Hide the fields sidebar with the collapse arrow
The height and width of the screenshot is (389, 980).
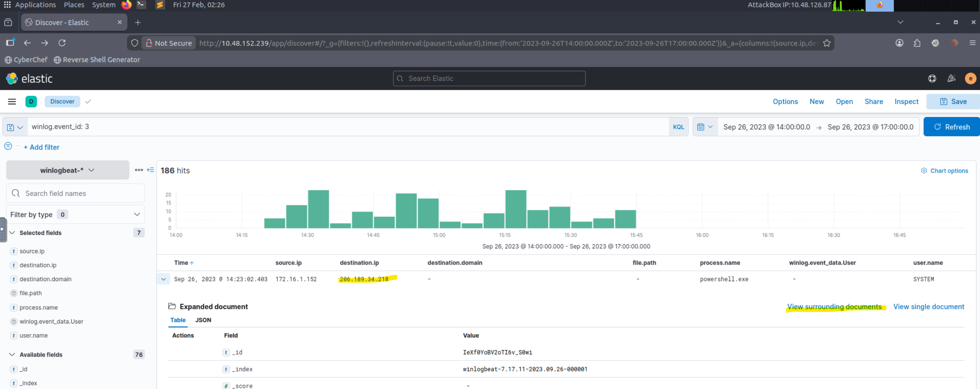click(x=151, y=170)
